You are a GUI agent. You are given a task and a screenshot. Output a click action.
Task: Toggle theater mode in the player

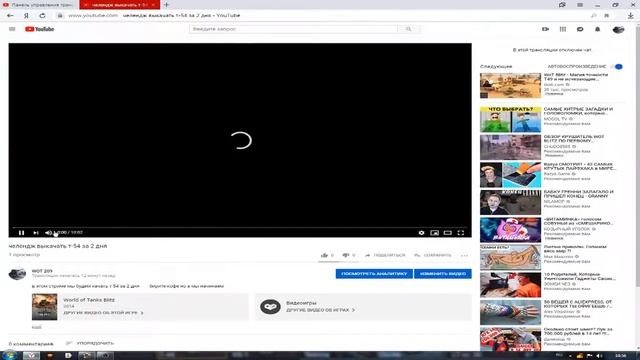point(448,233)
